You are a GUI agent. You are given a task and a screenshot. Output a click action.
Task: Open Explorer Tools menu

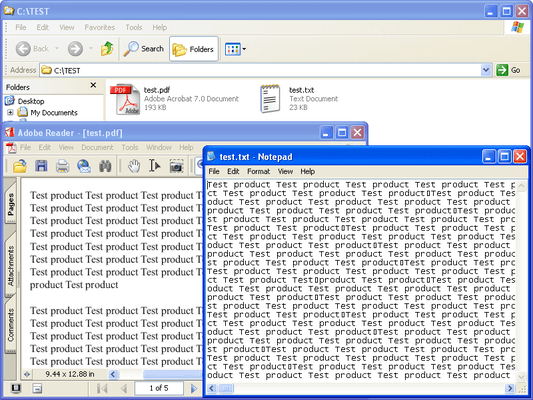coord(134,27)
